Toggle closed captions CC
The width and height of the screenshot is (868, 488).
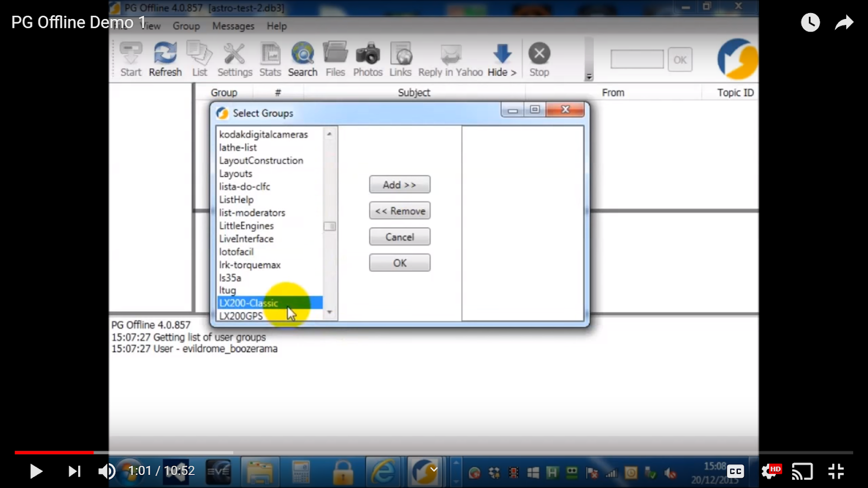point(736,471)
